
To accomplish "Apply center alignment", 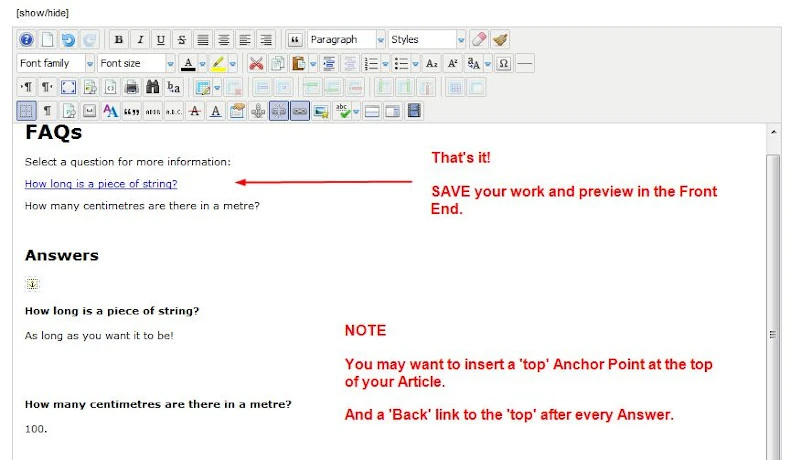I will coord(224,39).
